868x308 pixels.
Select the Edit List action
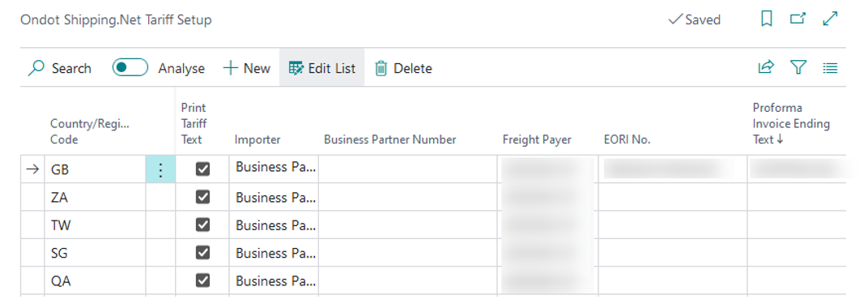coord(322,68)
